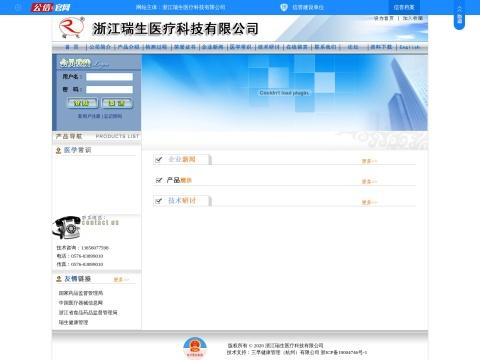The height and width of the screenshot is (360, 480).
Task: Click the national emblem badge in footer
Action: pos(195,348)
